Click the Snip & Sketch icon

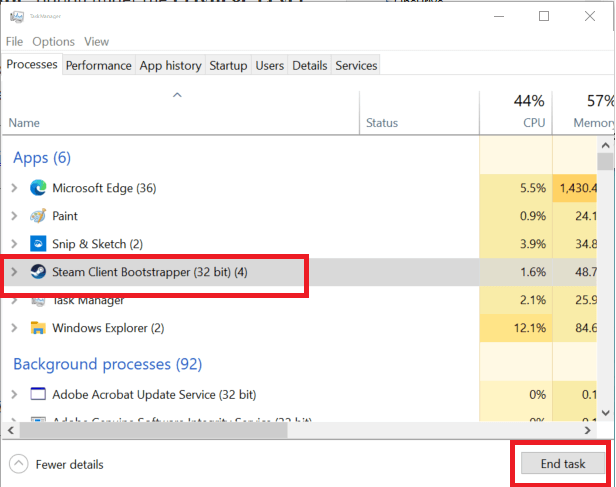tap(38, 244)
